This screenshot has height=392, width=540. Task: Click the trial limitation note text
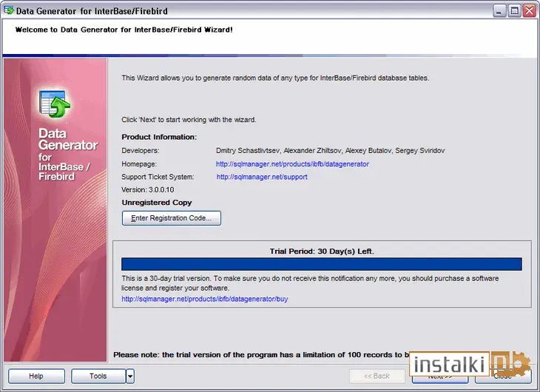pyautogui.click(x=261, y=355)
